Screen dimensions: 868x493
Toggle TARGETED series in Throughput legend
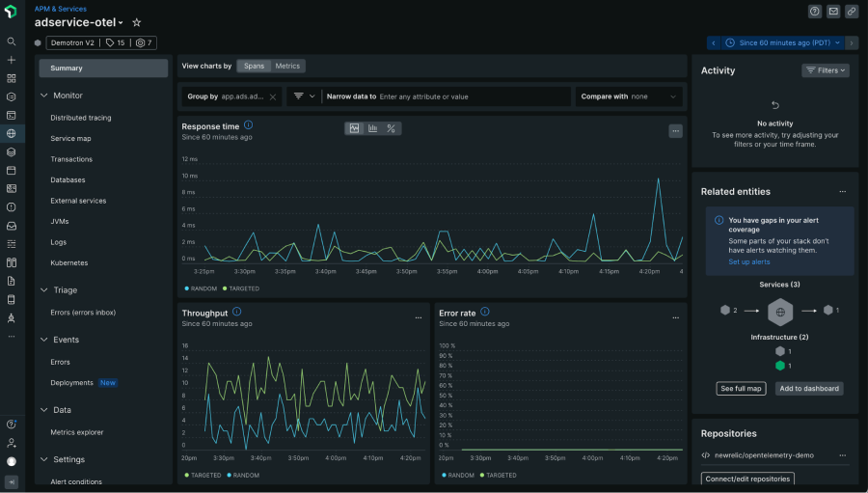(203, 476)
